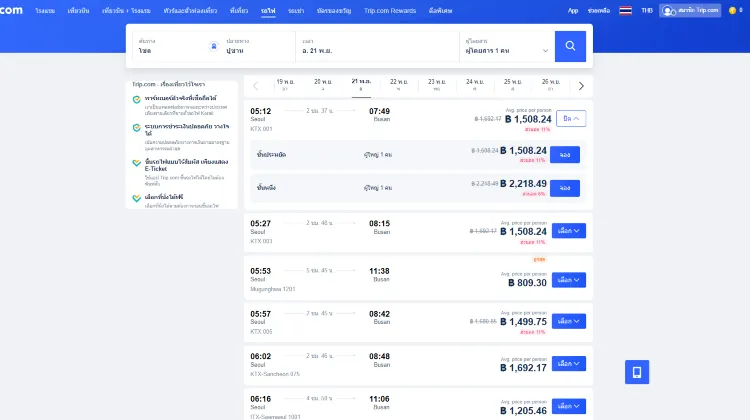Image resolution: width=750 pixels, height=420 pixels.
Task: Book the ฿2,218.49 seat class
Action: 565,188
